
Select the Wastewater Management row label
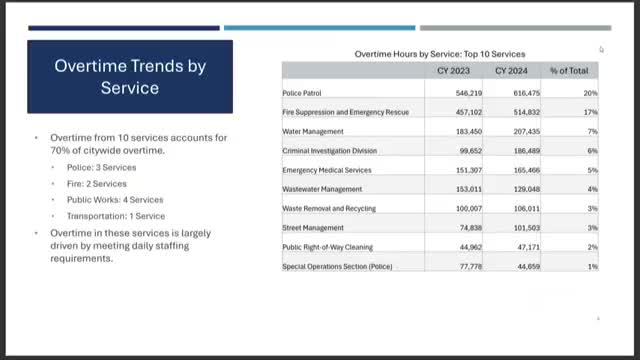pyautogui.click(x=322, y=189)
